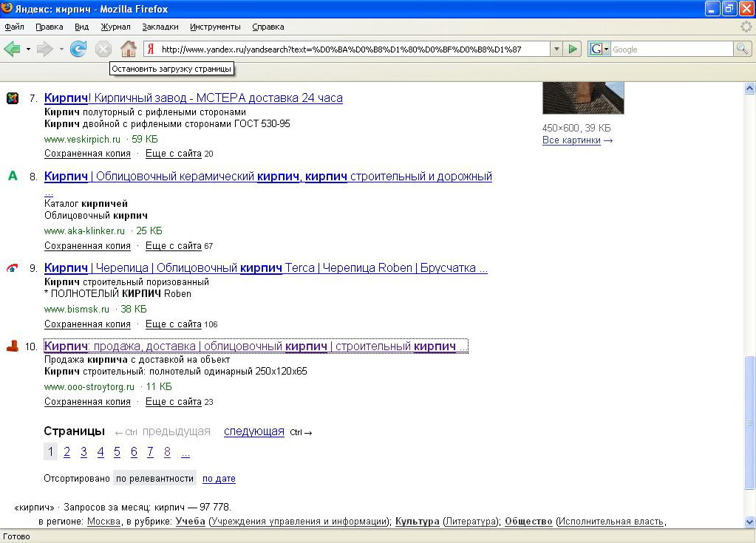
Task: Open Сохраненная копия under www.aka-klinker.ru
Action: click(87, 246)
